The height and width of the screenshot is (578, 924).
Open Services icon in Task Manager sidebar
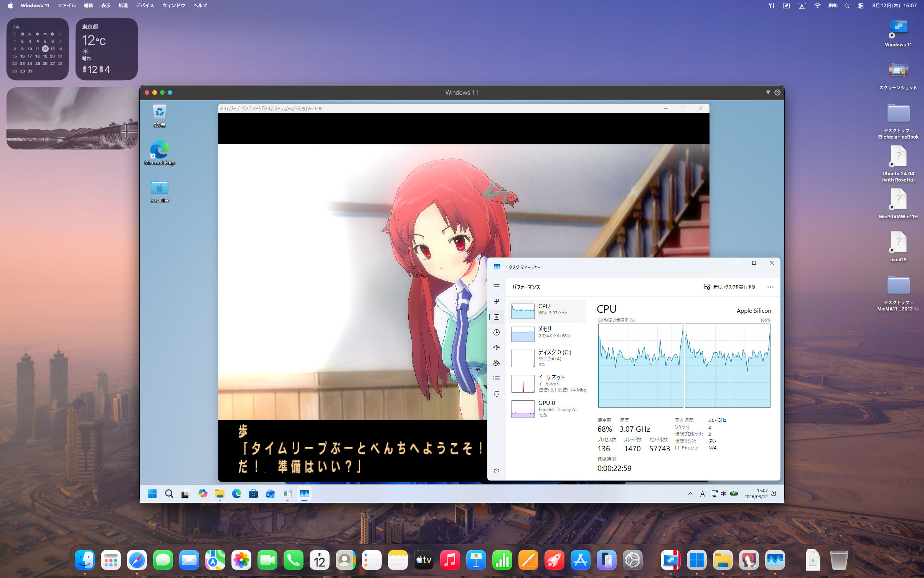pos(497,394)
